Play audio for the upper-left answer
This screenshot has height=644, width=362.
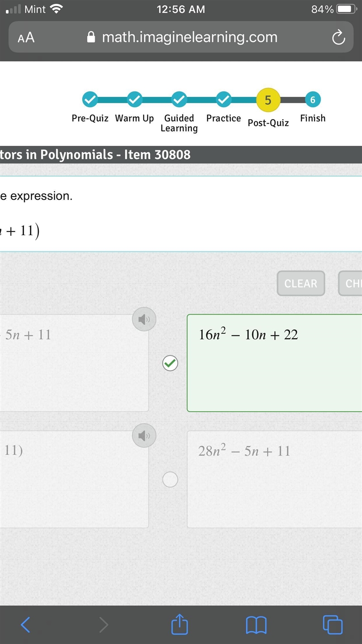(144, 320)
